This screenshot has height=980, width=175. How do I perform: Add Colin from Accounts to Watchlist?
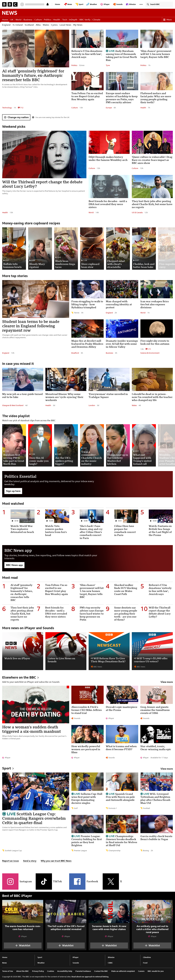[23, 945]
